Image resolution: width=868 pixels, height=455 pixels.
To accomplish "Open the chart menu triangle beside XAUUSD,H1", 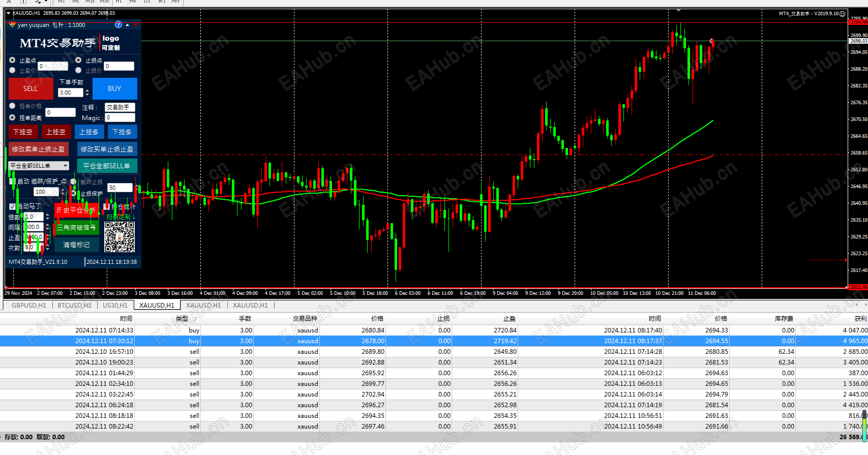I will pyautogui.click(x=8, y=13).
